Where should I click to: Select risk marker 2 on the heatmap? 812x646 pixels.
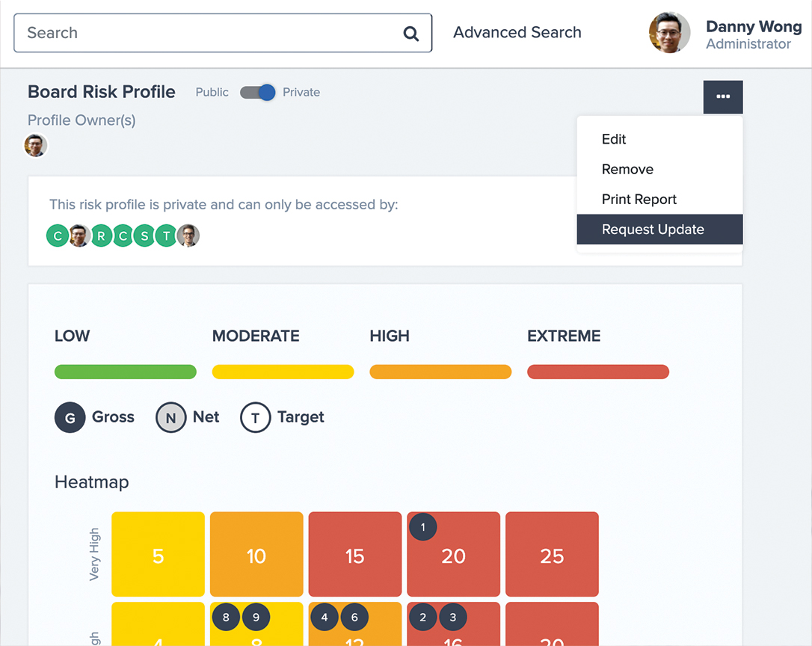(423, 617)
